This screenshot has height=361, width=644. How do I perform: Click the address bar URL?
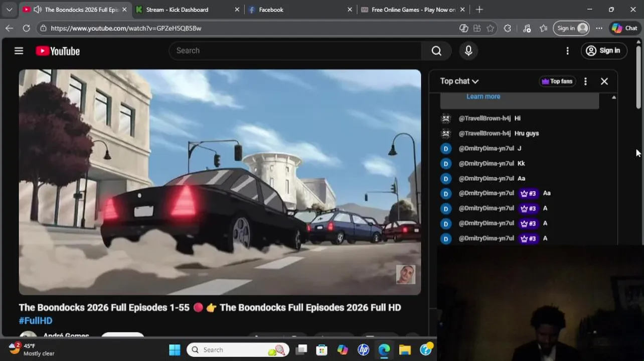click(x=126, y=28)
